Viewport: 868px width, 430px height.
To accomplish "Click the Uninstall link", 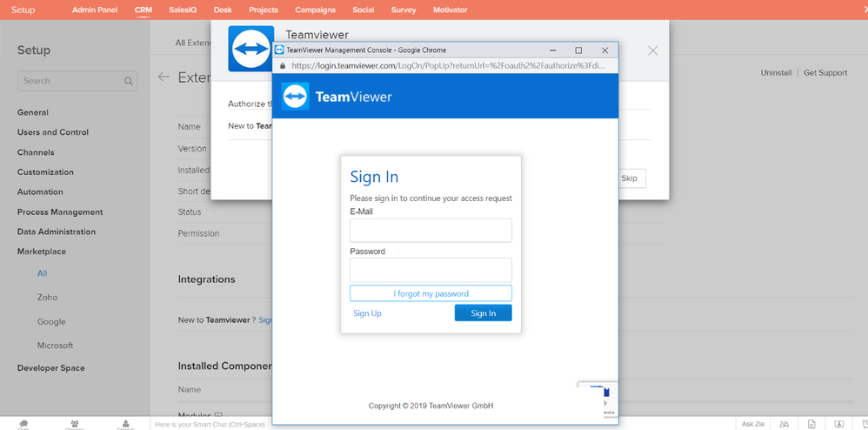I will (x=776, y=73).
